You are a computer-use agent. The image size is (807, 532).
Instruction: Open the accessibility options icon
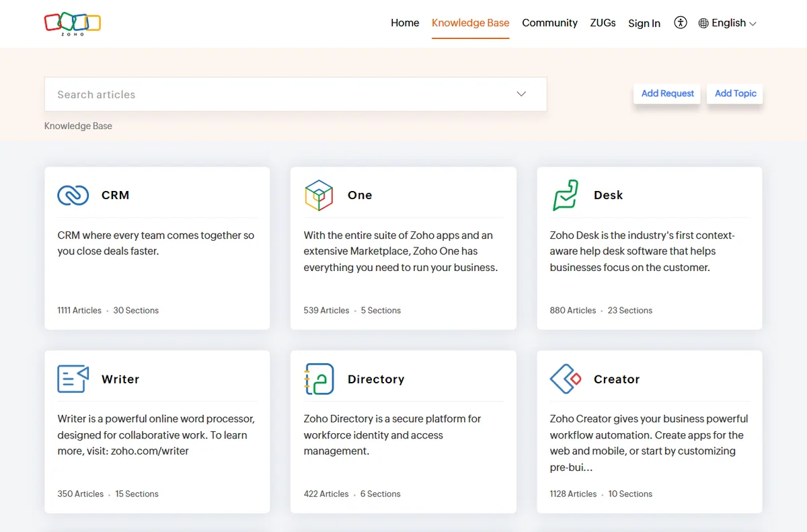coord(681,23)
